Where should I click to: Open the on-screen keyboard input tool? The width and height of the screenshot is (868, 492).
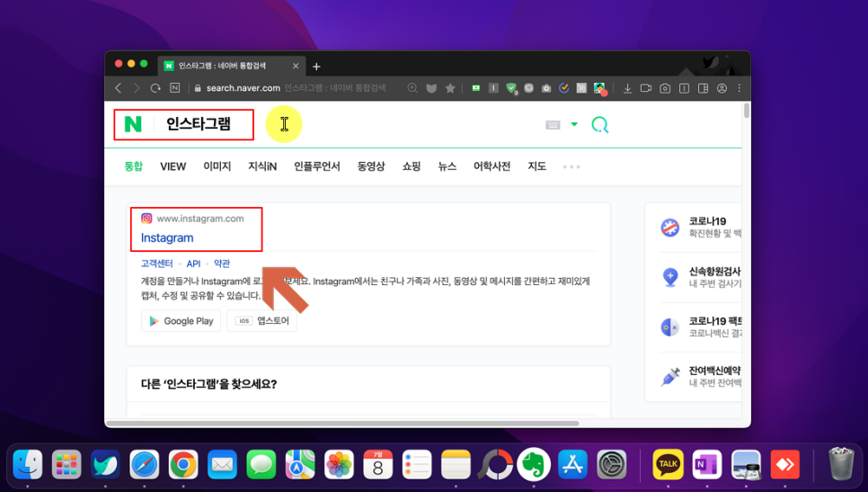point(553,125)
